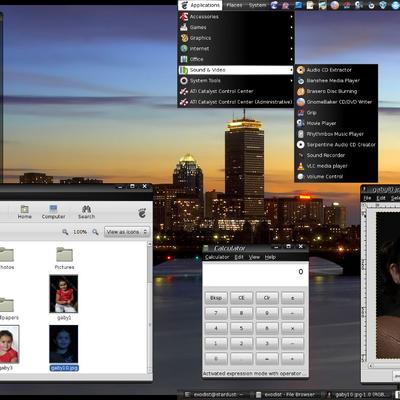Zoom in with the magnifier right of 100%
The height and width of the screenshot is (400, 400).
coord(95,232)
